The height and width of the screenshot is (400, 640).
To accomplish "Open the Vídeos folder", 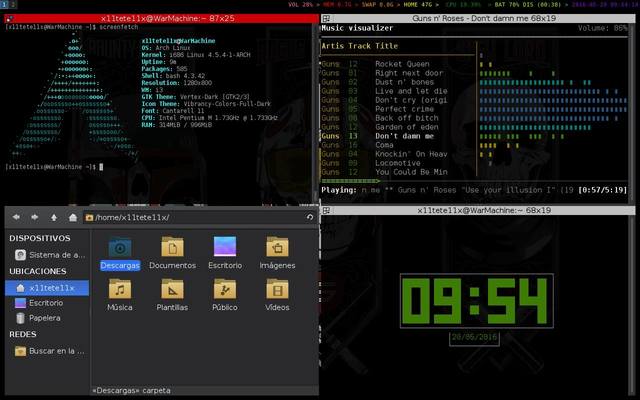I will pyautogui.click(x=277, y=295).
